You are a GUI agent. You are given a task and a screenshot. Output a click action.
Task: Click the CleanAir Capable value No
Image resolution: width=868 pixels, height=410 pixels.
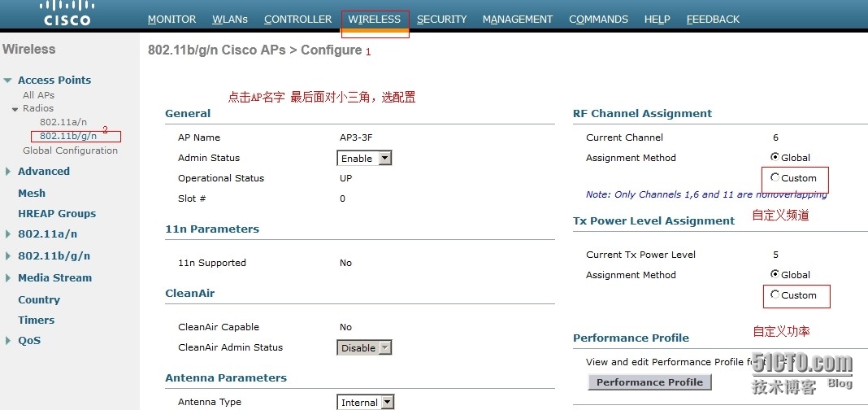click(346, 328)
